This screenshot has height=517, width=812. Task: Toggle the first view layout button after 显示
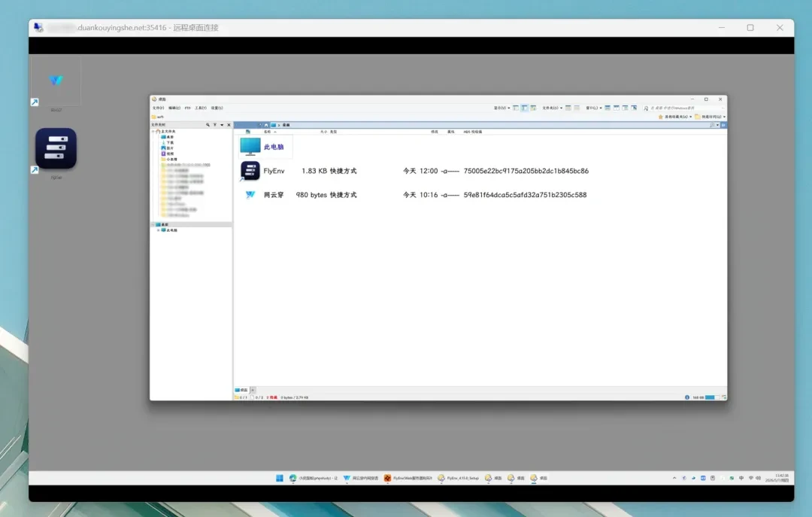click(x=515, y=108)
